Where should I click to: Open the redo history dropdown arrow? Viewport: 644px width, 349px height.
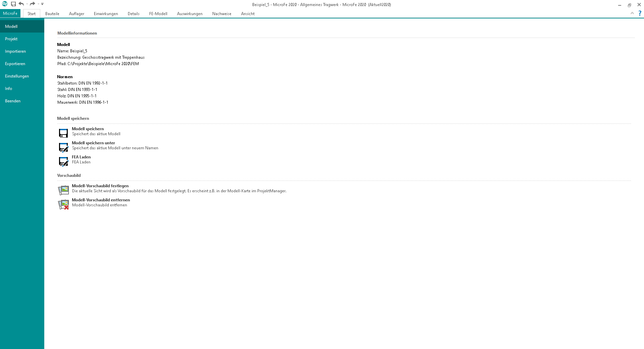click(38, 4)
